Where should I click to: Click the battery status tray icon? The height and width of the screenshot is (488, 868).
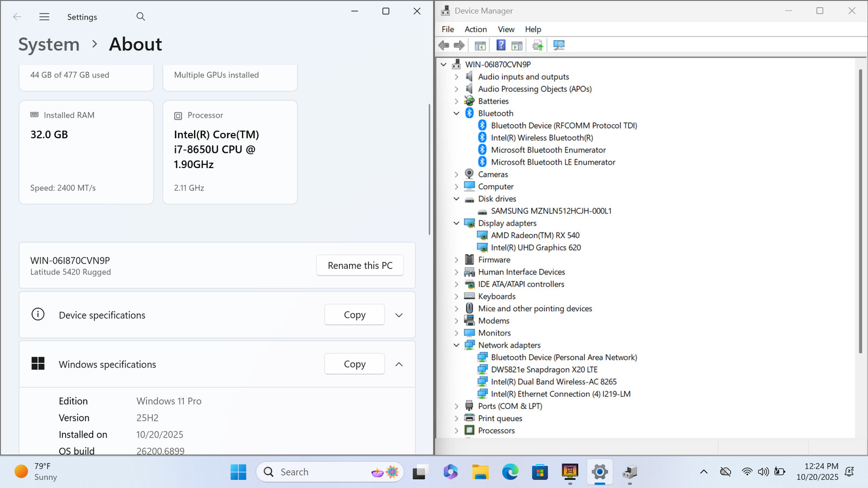pyautogui.click(x=780, y=472)
